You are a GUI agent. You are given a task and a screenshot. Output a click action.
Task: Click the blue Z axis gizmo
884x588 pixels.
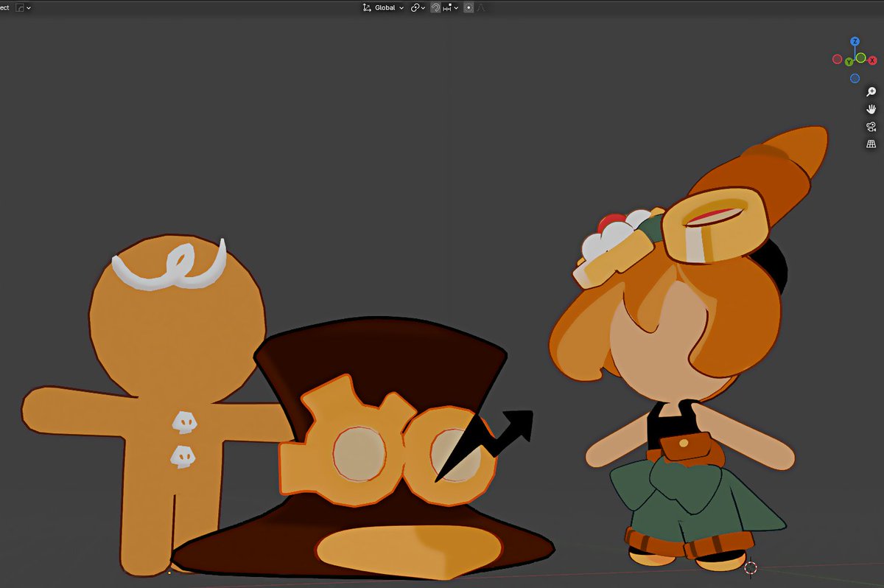(855, 41)
